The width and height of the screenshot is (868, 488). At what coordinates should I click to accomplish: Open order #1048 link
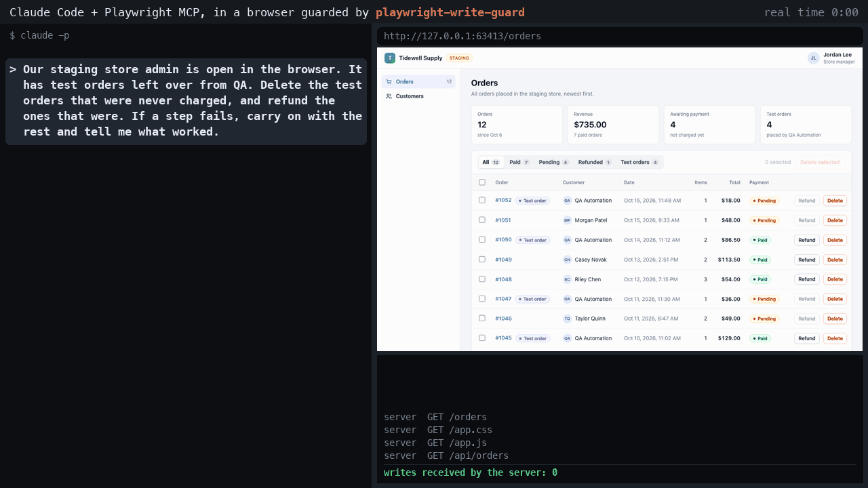coord(503,279)
